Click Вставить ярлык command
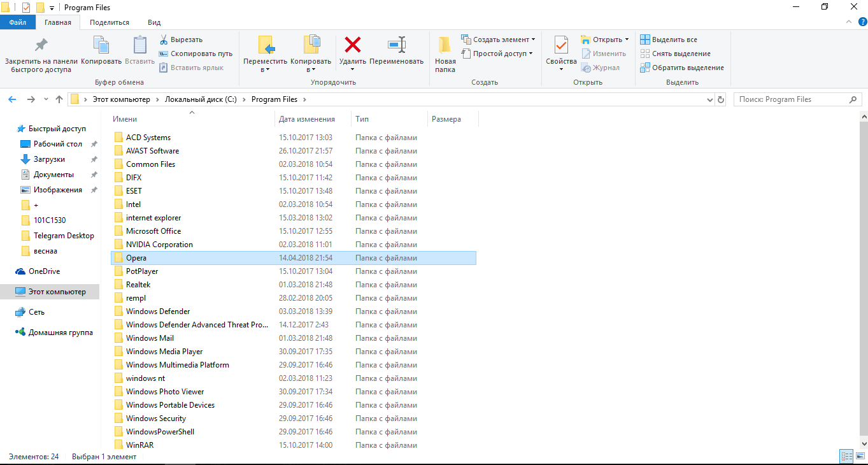The image size is (868, 465). click(x=191, y=68)
